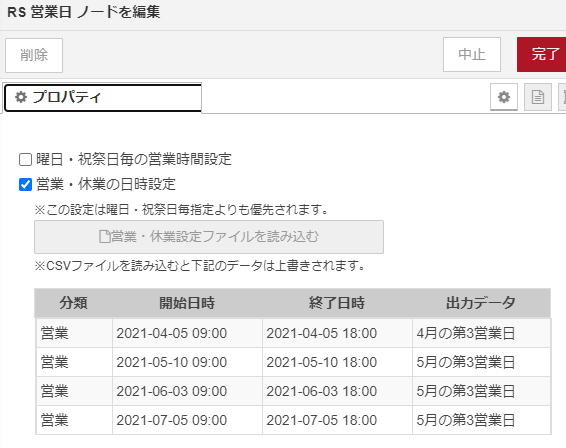Screen dimensions: 566x448
Task: Click the 分類 column header
Action: point(74,303)
